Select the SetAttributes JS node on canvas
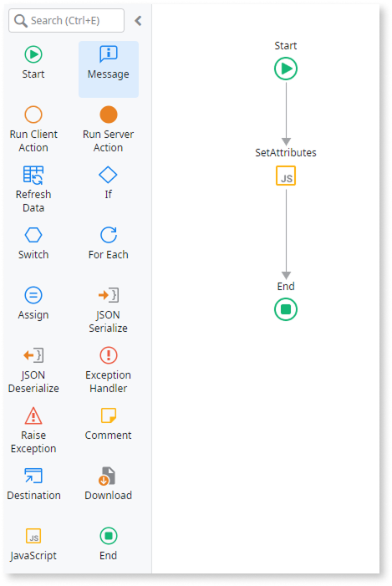Viewport: 392px width, 586px height. click(x=286, y=176)
